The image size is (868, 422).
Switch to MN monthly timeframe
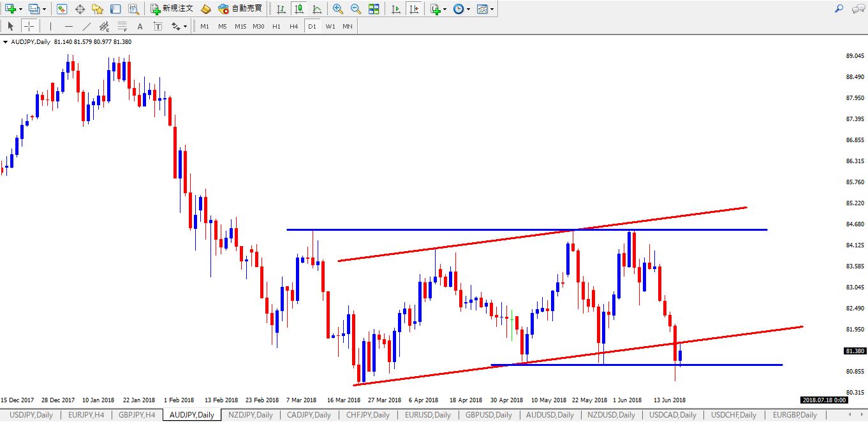click(x=348, y=26)
